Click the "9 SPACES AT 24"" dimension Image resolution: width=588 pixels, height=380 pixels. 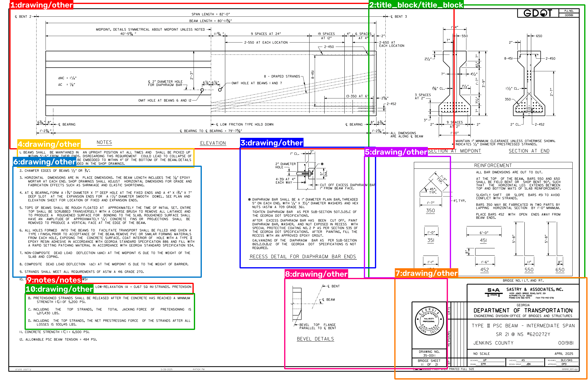(x=266, y=34)
